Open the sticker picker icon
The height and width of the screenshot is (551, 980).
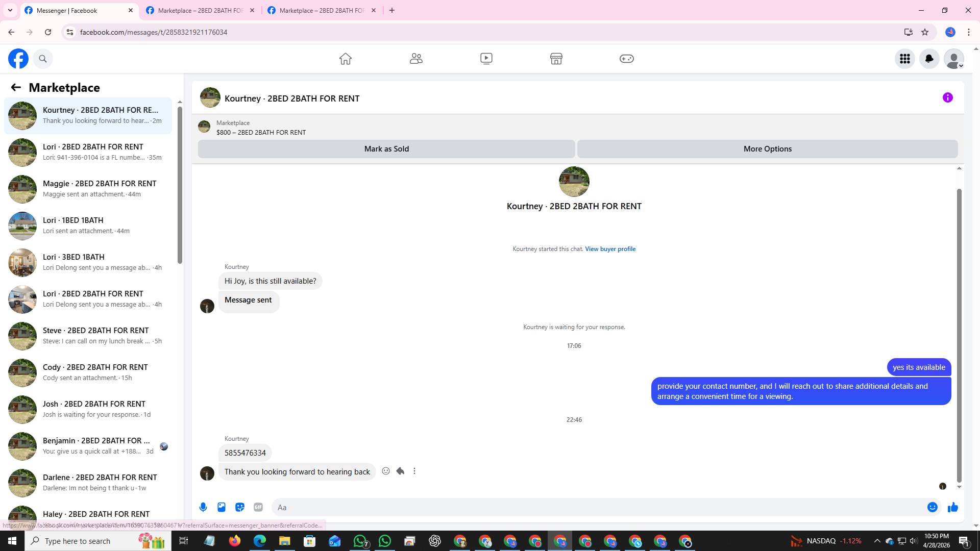point(240,507)
